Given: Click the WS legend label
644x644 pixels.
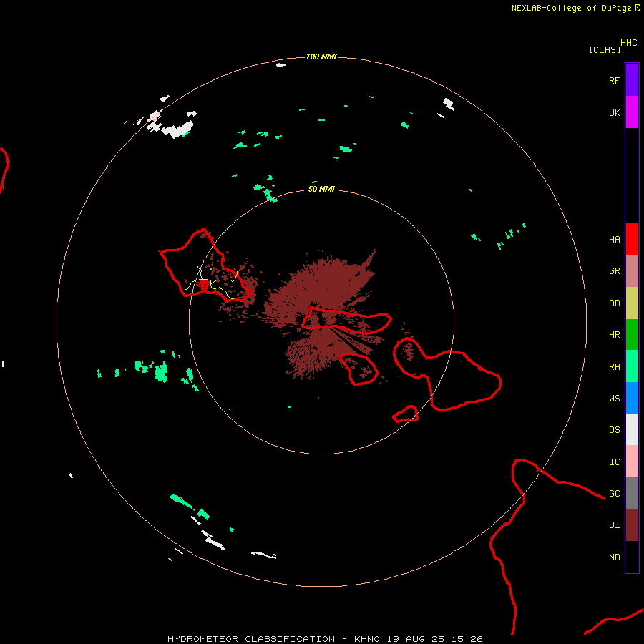Looking at the screenshot, I should [x=614, y=398].
